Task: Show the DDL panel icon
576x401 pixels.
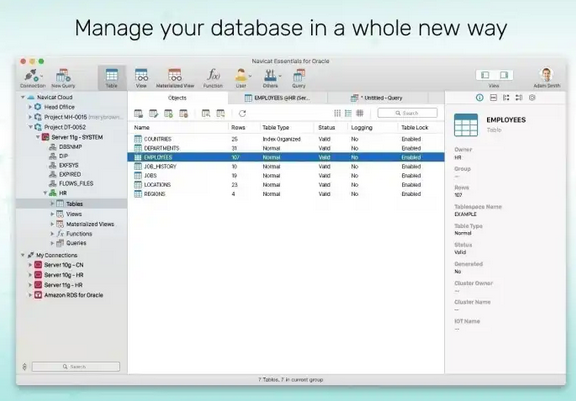Action: tap(493, 97)
